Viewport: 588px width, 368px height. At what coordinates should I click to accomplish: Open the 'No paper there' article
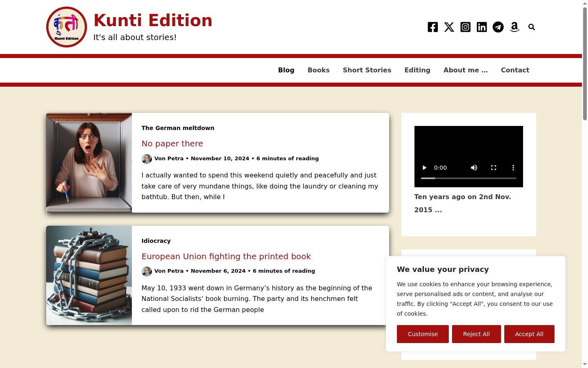(x=172, y=144)
